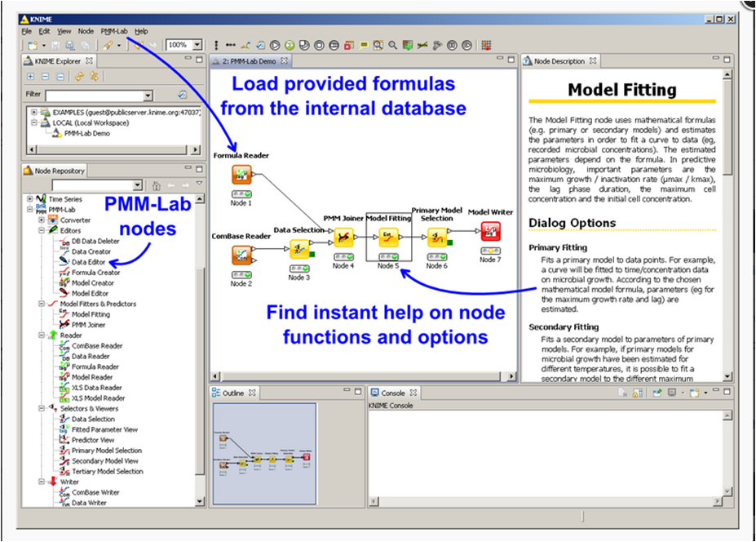
Task: Expand the EXAMPLES server tree node
Action: [x=34, y=112]
